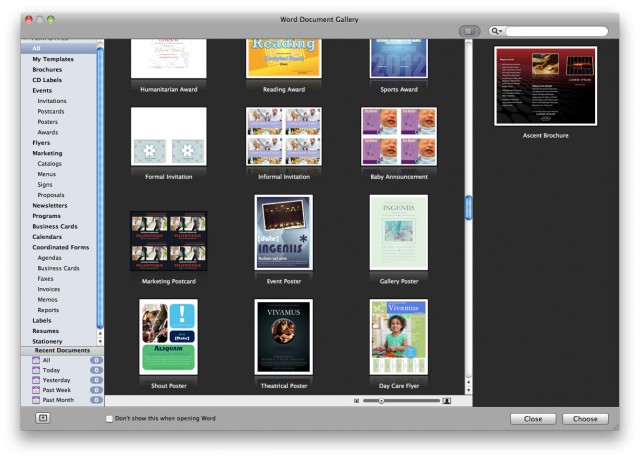Viewport: 640px width, 459px height.
Task: Select Marketing category
Action: 47,153
